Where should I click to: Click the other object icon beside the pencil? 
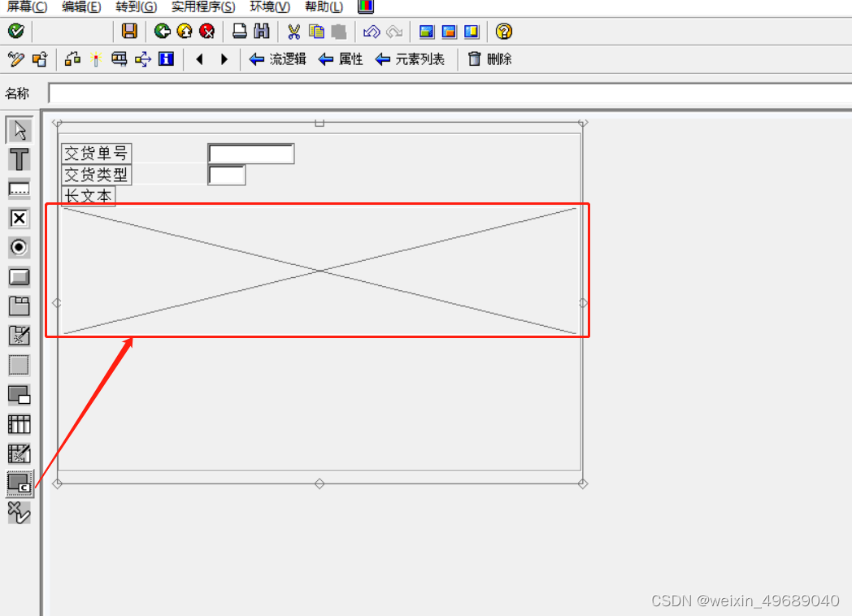tap(40, 59)
